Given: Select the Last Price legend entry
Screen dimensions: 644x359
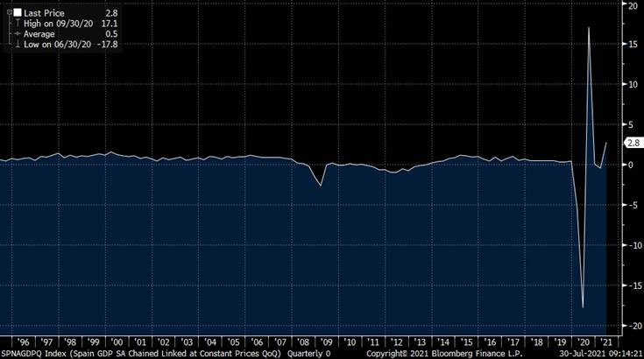Looking at the screenshot, I should point(42,12).
